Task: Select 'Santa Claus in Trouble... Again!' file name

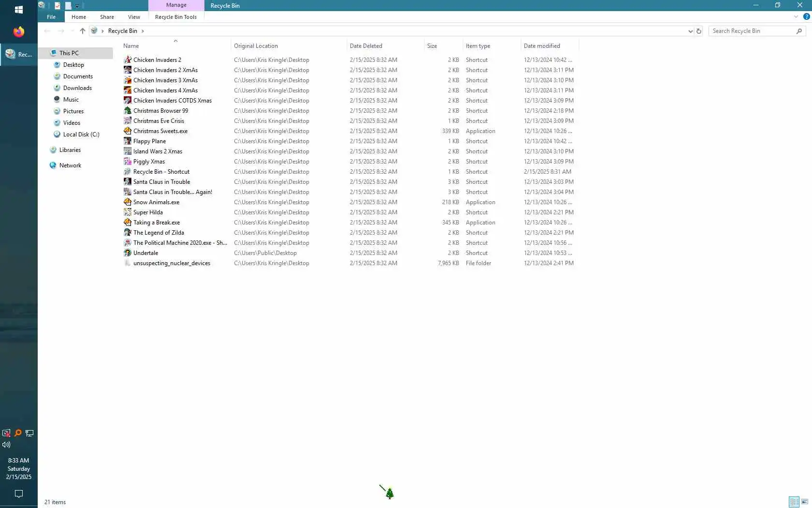Action: pyautogui.click(x=173, y=192)
